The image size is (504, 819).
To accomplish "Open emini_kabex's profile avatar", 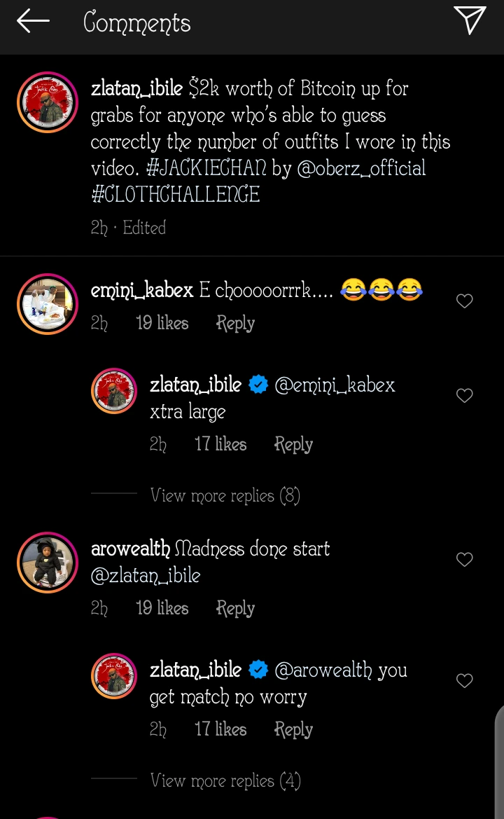I will point(47,303).
